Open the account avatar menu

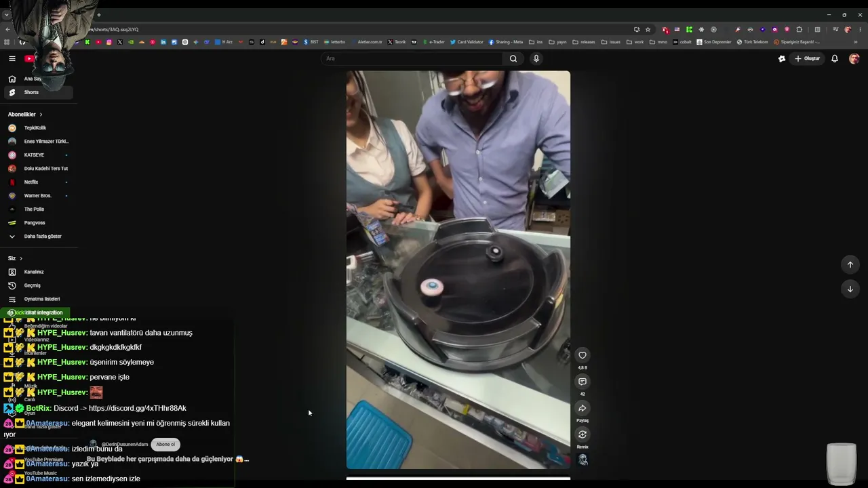point(854,59)
